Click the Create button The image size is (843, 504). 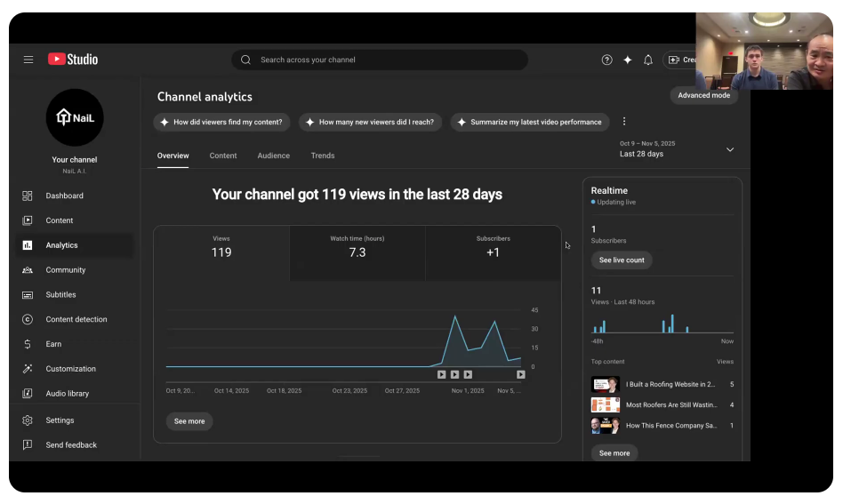[x=680, y=60]
